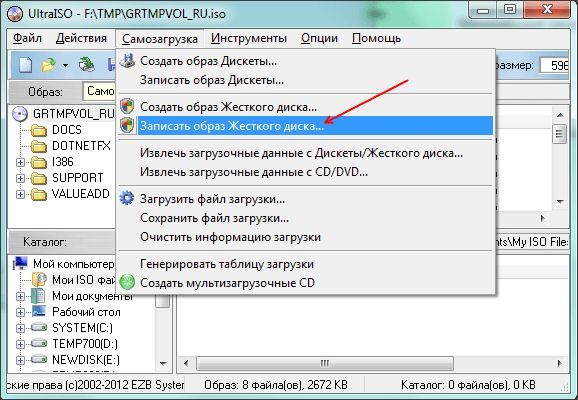Click the Образ type box reading Само
Image resolution: width=578 pixels, height=400 pixels.
[x=100, y=91]
